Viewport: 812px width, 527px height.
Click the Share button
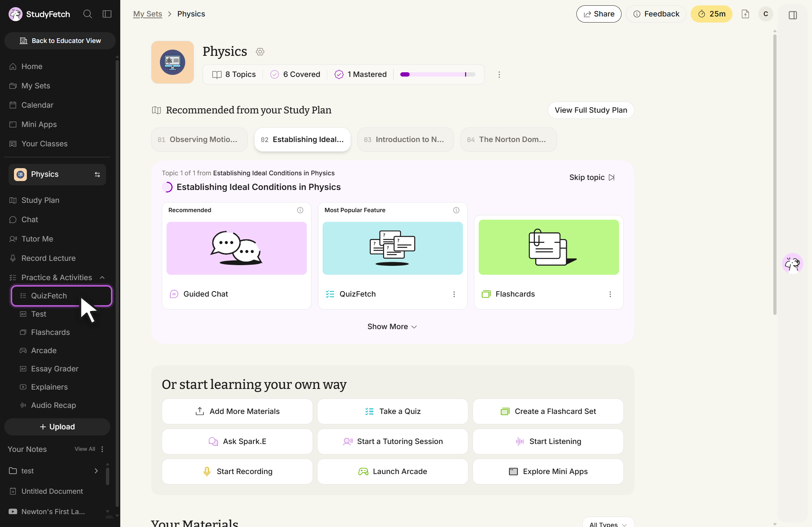[x=599, y=14]
